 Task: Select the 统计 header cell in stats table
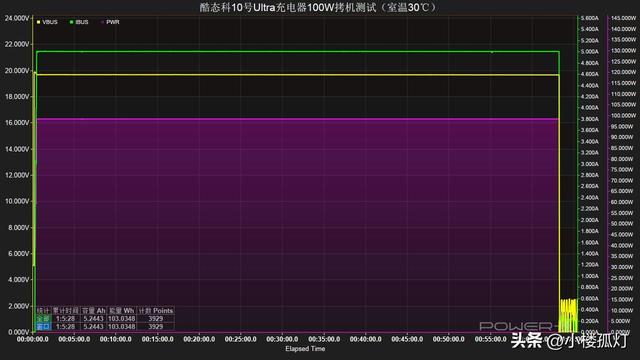[x=43, y=311]
